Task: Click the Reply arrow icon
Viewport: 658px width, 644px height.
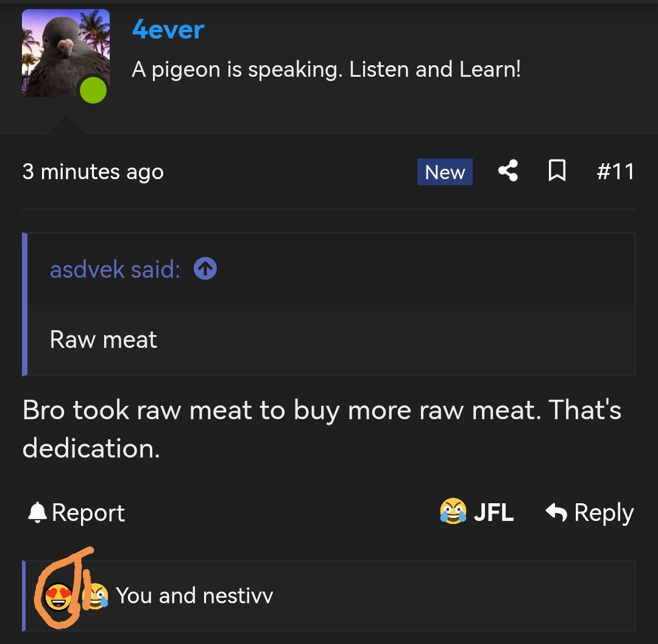Action: (556, 512)
